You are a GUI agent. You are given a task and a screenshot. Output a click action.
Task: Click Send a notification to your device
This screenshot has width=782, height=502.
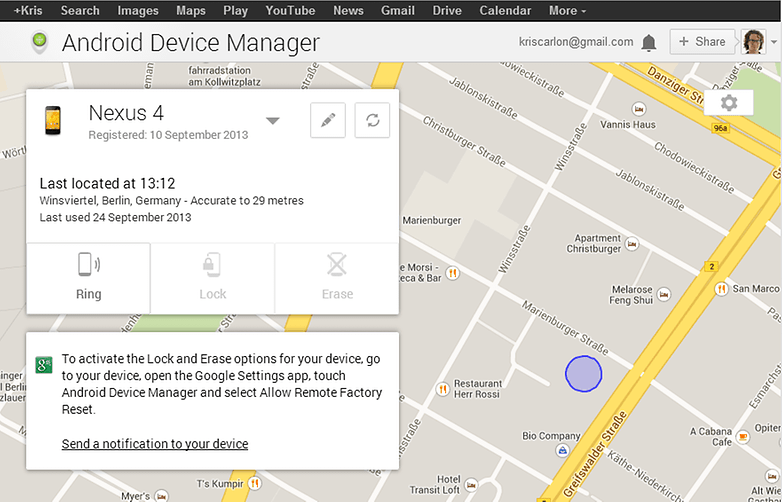tap(155, 444)
